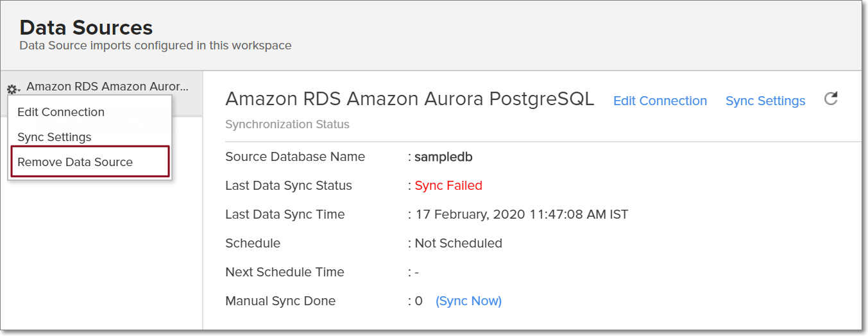Open the Sync Settings link in header
The height and width of the screenshot is (336, 868).
click(765, 101)
